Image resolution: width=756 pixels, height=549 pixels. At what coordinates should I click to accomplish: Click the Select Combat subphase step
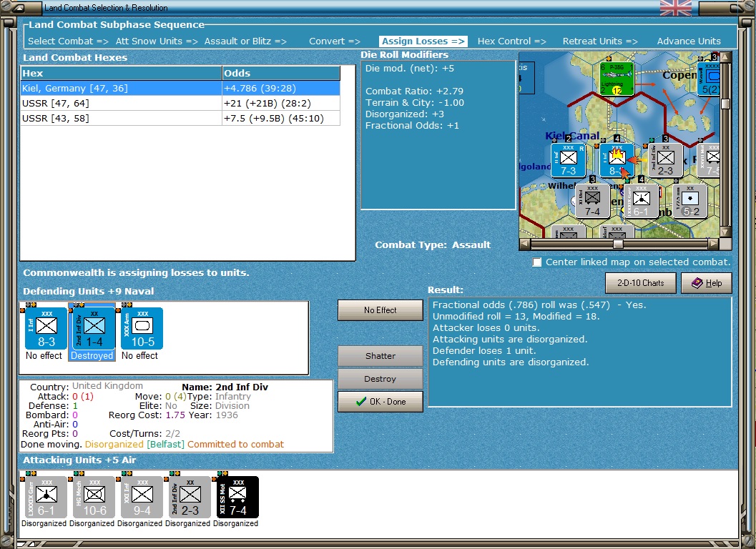point(68,41)
